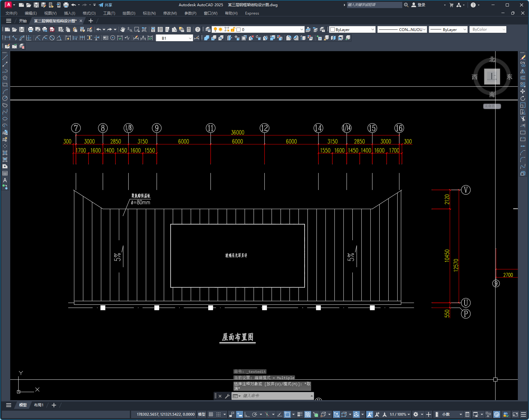Viewport: 529px width, 420px height.
Task: Select the Arc Length dimension tool
Action: click(22, 38)
